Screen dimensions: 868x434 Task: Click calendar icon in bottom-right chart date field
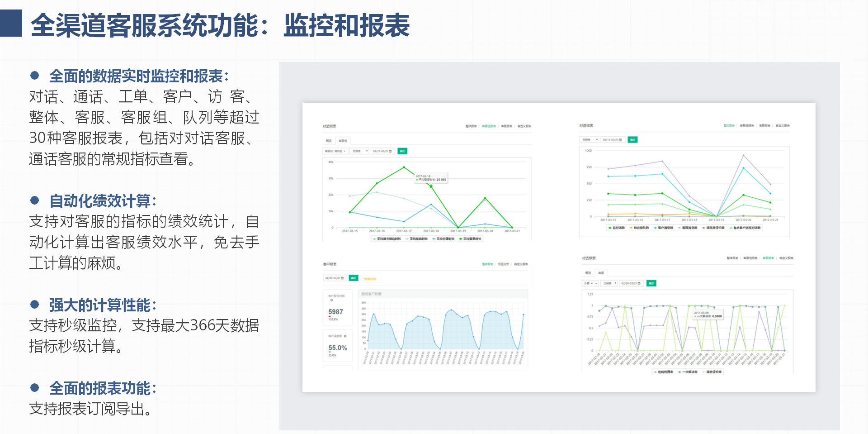[639, 283]
